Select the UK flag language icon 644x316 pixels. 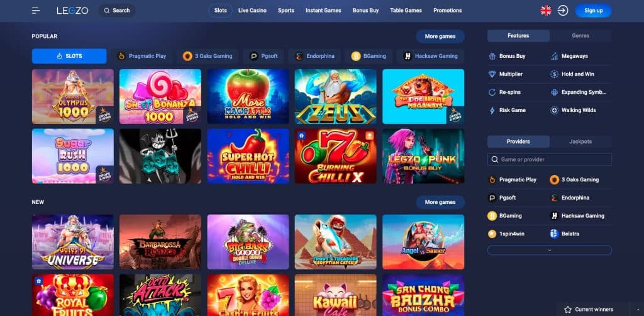[546, 11]
